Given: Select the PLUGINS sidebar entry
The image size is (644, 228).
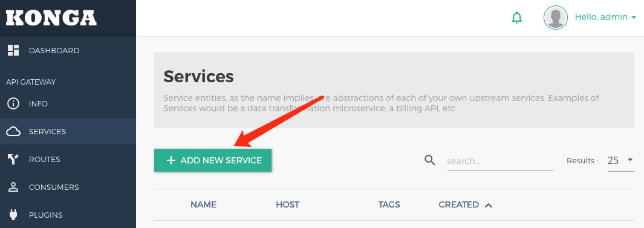Looking at the screenshot, I should 45,215.
